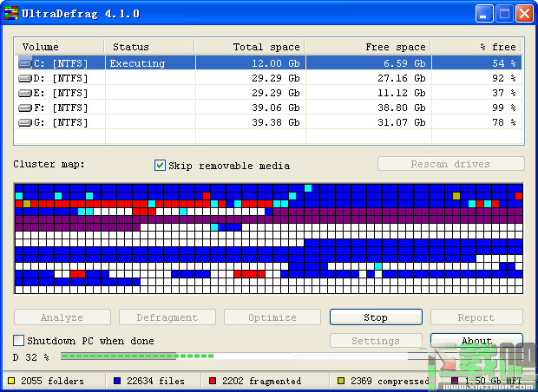Click the 78 % free cell
This screenshot has height=392, width=538.
pos(476,123)
